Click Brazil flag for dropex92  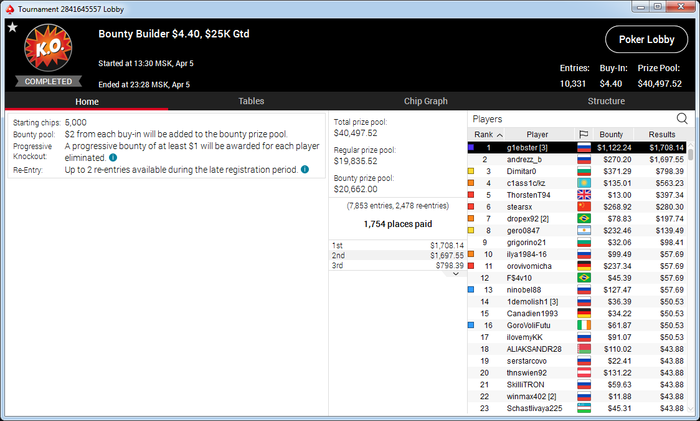tap(583, 219)
